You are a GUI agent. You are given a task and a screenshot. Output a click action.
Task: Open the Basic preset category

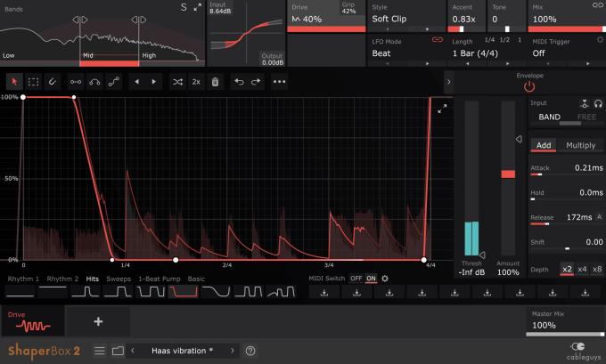pyautogui.click(x=196, y=279)
